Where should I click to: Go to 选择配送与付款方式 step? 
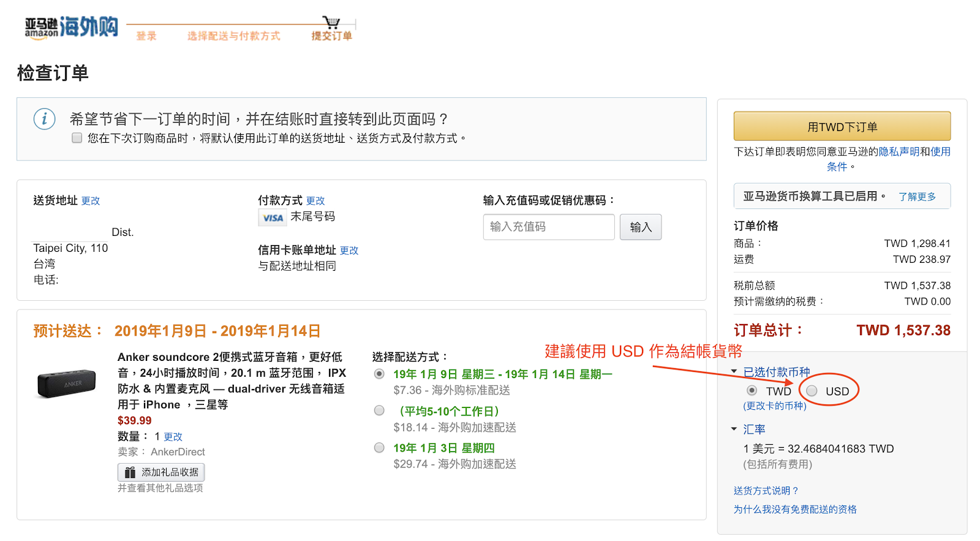pos(233,36)
